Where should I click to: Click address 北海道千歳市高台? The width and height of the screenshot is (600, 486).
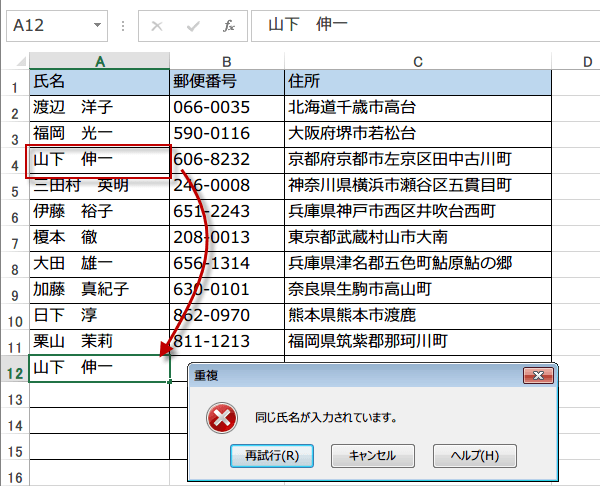(x=418, y=108)
